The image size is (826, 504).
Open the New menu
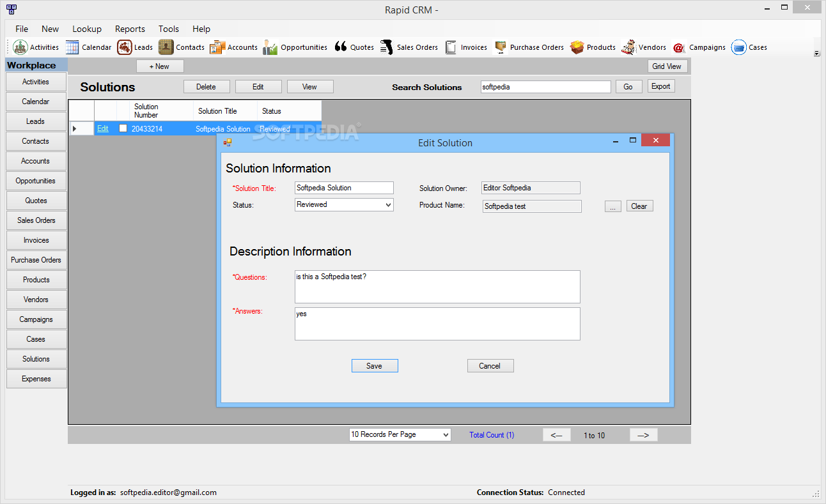(50, 29)
